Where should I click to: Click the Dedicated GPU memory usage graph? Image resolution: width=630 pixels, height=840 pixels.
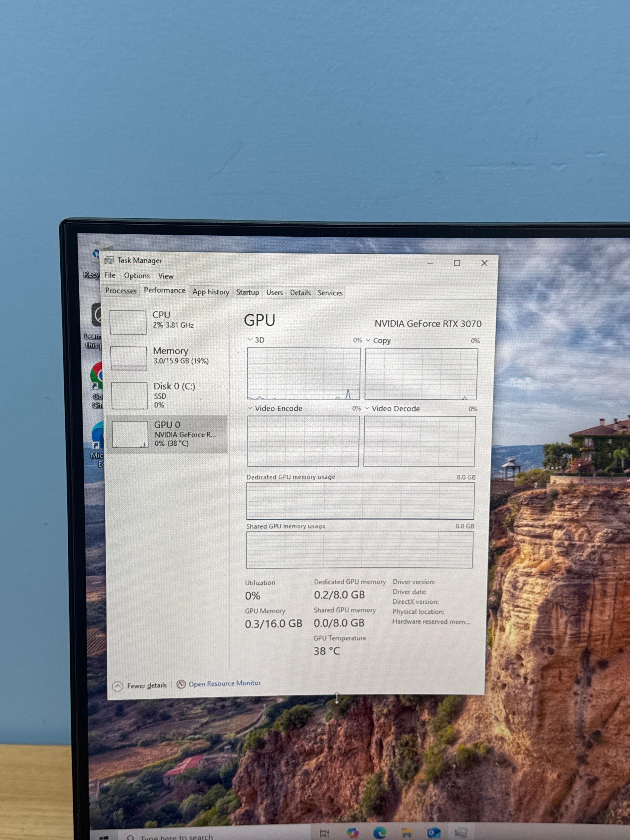pos(360,500)
